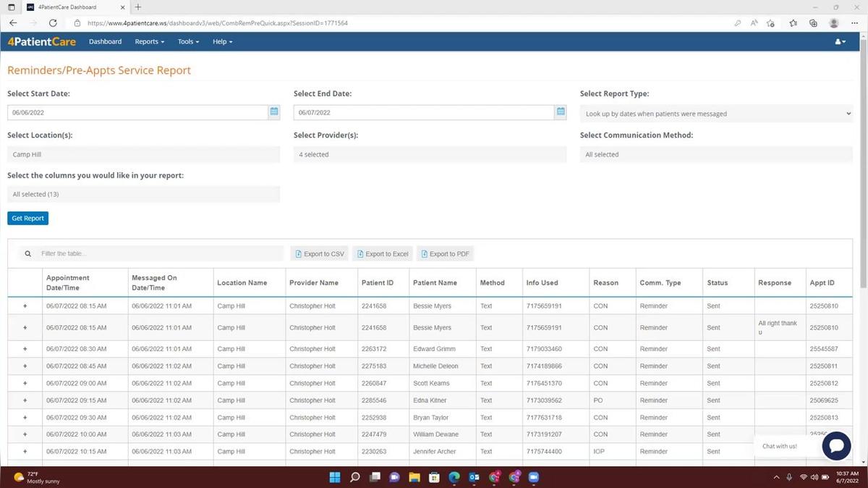
Task: Click the browser favorites star icon
Action: coord(770,22)
